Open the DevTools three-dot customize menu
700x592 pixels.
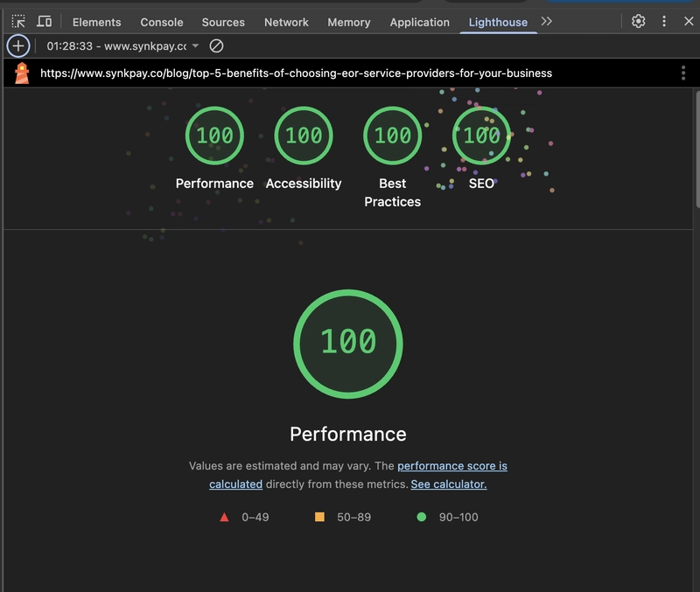pyautogui.click(x=664, y=22)
